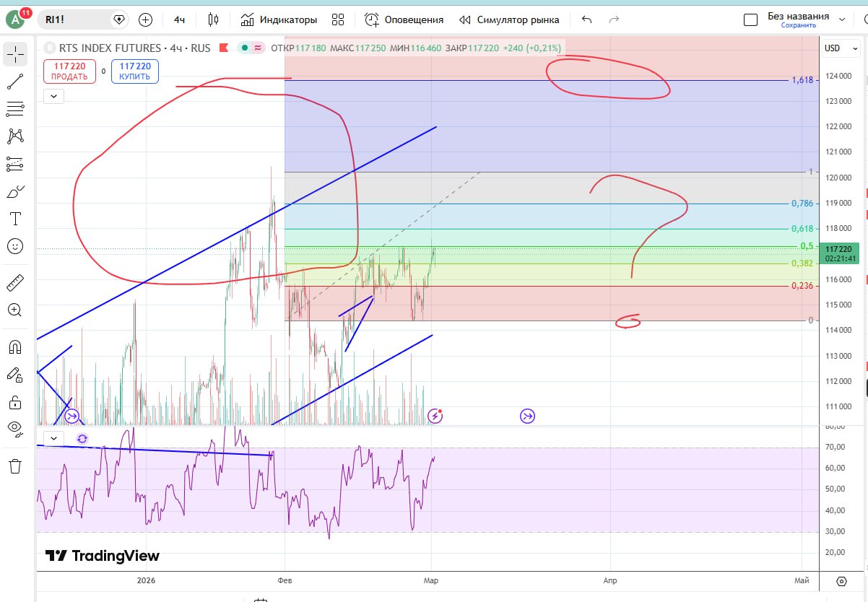Toggle stay in drawing mode pencil-lock
The width and height of the screenshot is (868, 602).
pos(15,374)
